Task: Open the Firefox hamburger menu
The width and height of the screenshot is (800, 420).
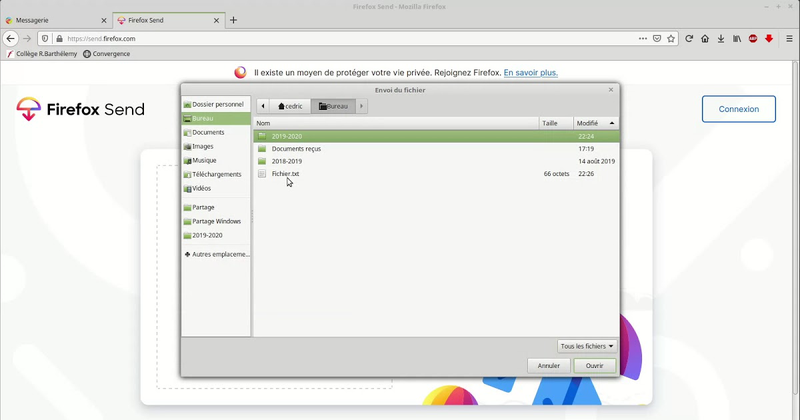Action: [789, 39]
